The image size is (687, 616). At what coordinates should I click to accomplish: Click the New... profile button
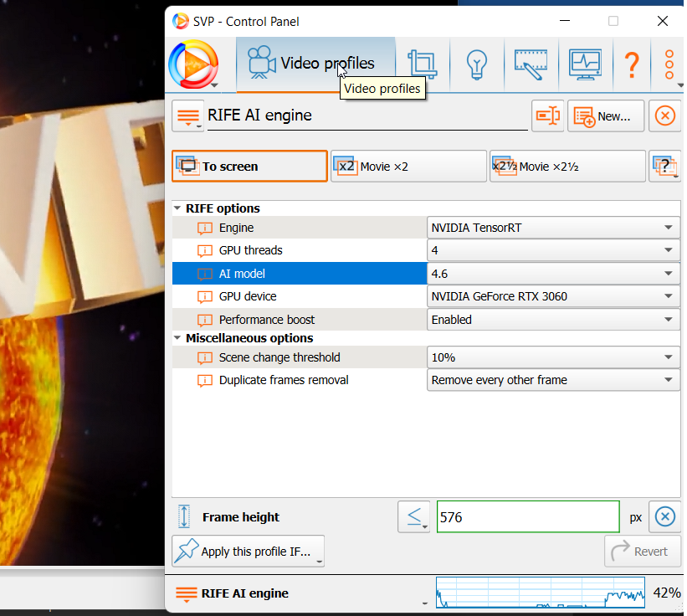tap(606, 116)
